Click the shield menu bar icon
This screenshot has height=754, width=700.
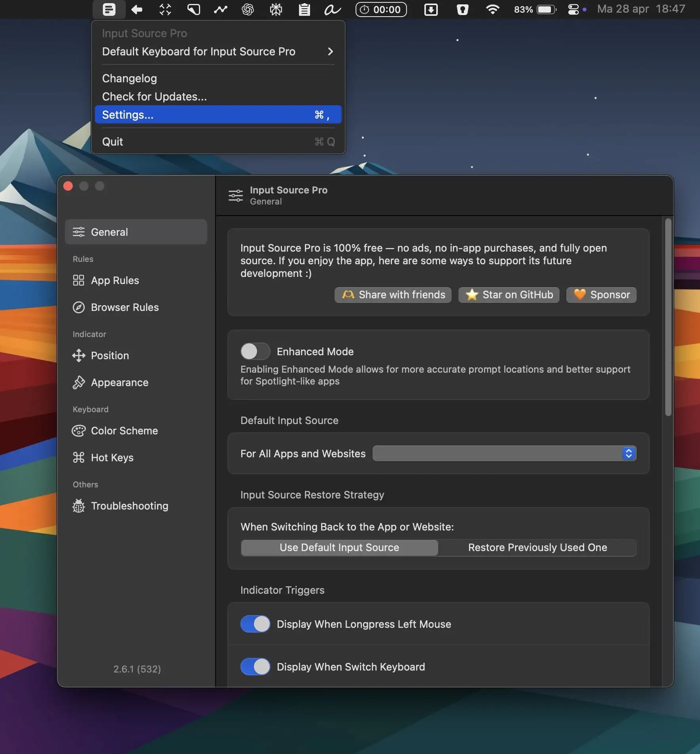pos(462,9)
